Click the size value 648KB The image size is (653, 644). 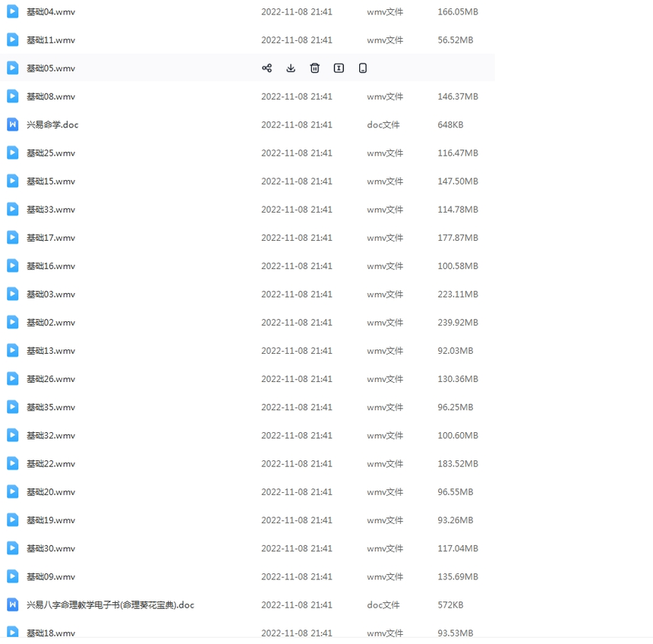click(x=450, y=125)
